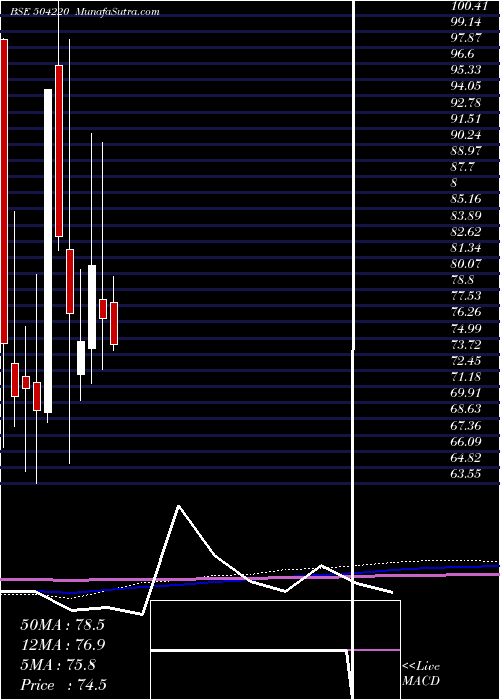Click the 80.07 price axis label
Screen dimensions: 500x700
(x=466, y=264)
